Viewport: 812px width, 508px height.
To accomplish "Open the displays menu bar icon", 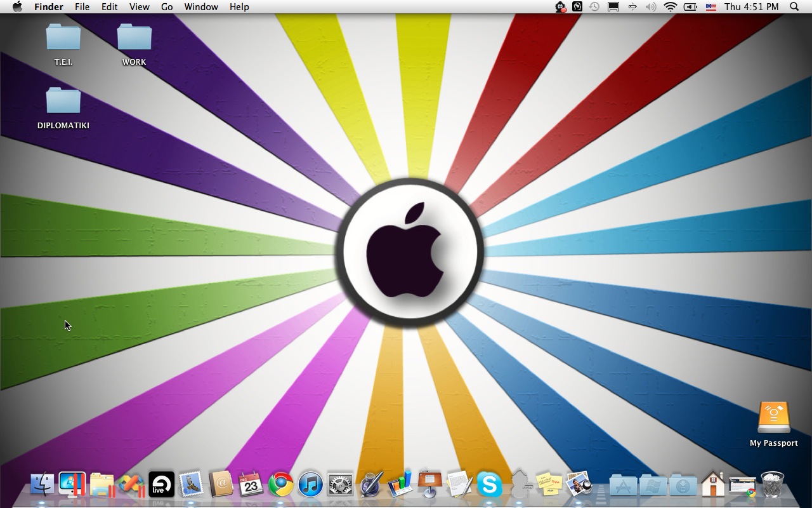I will point(613,7).
